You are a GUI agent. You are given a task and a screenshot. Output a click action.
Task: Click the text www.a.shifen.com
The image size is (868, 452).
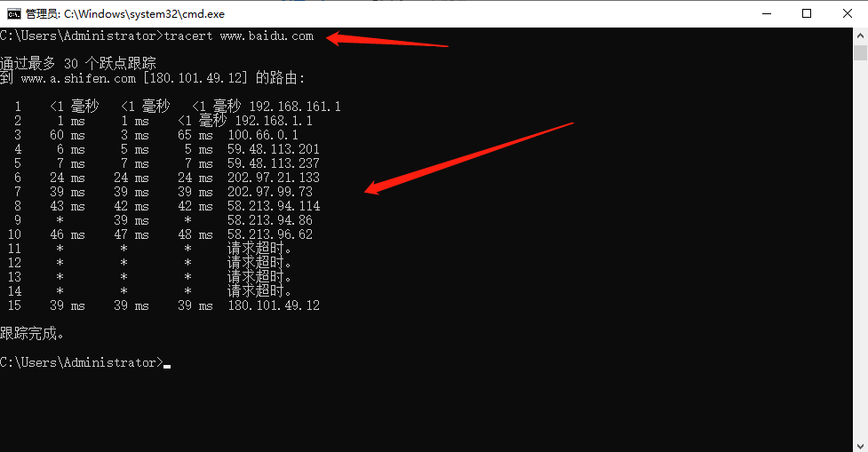78,78
